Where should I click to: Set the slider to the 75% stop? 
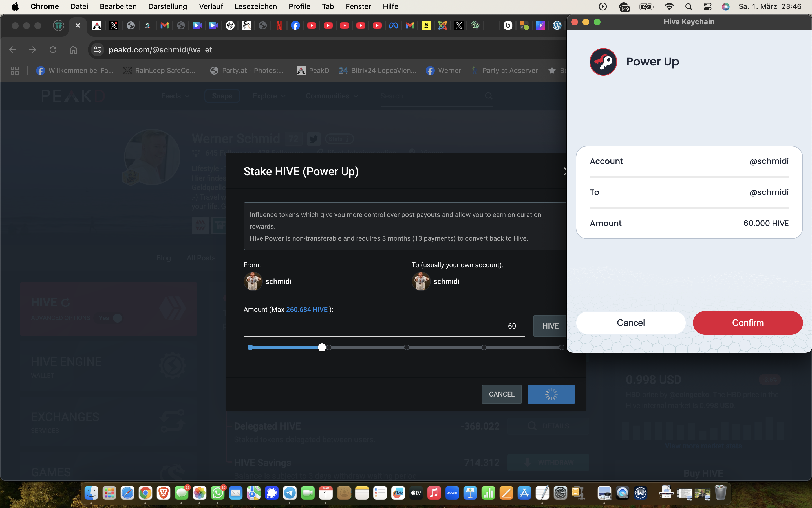pos(484,347)
